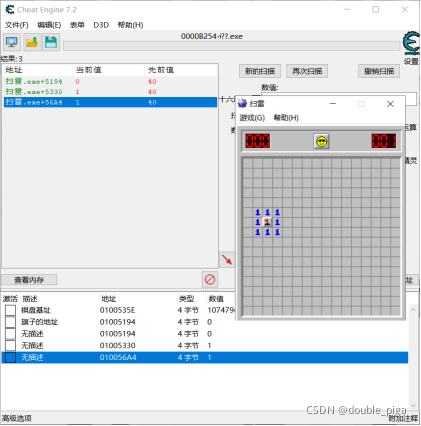This screenshot has width=421, height=426.
Task: Click address 0100535E in the address list
Action: click(x=117, y=310)
